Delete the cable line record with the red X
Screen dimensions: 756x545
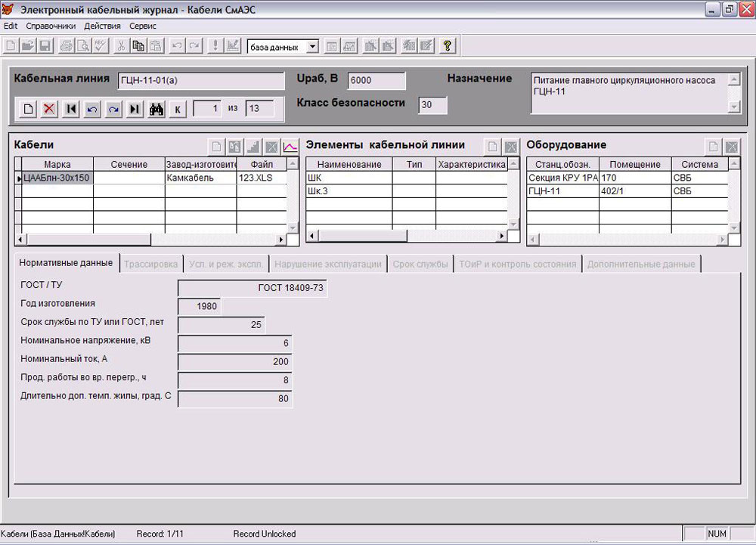48,109
